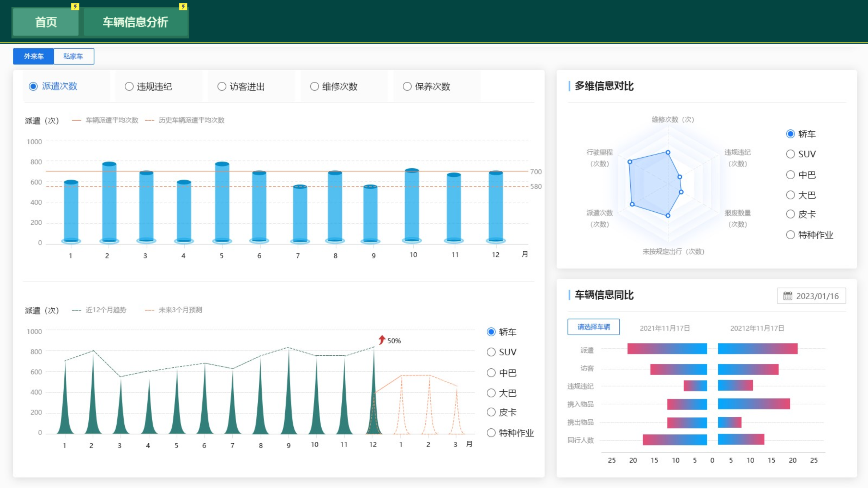This screenshot has width=868, height=488.
Task: Click the 2021年11月17日 column header
Action: coord(665,328)
